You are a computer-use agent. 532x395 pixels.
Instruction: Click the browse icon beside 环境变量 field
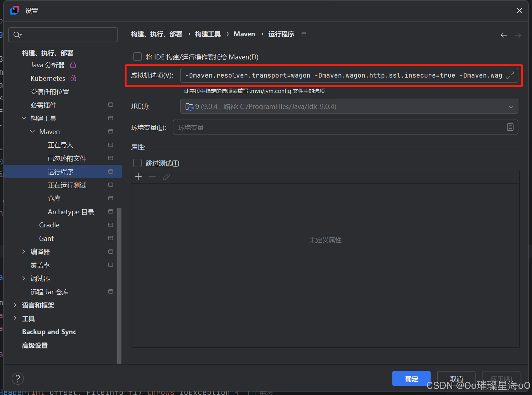pyautogui.click(x=510, y=127)
